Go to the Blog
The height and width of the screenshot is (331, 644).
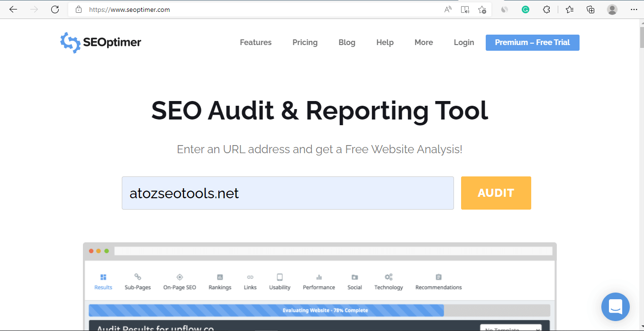tap(347, 42)
